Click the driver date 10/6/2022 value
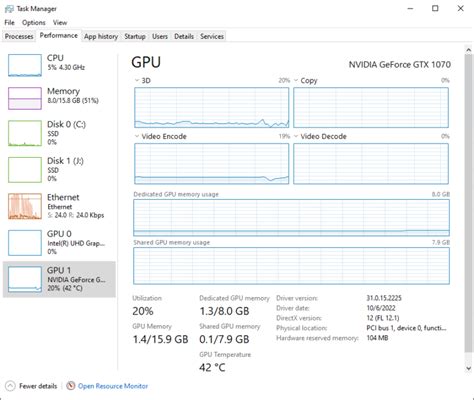474x400 pixels. [x=381, y=308]
